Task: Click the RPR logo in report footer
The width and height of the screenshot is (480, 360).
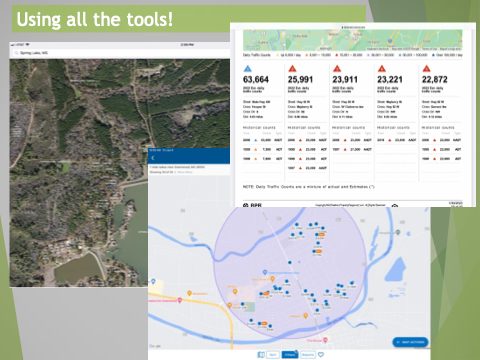Action: coord(252,205)
